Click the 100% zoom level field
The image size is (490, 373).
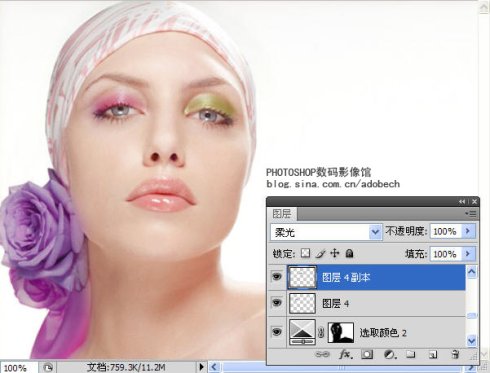point(18,368)
